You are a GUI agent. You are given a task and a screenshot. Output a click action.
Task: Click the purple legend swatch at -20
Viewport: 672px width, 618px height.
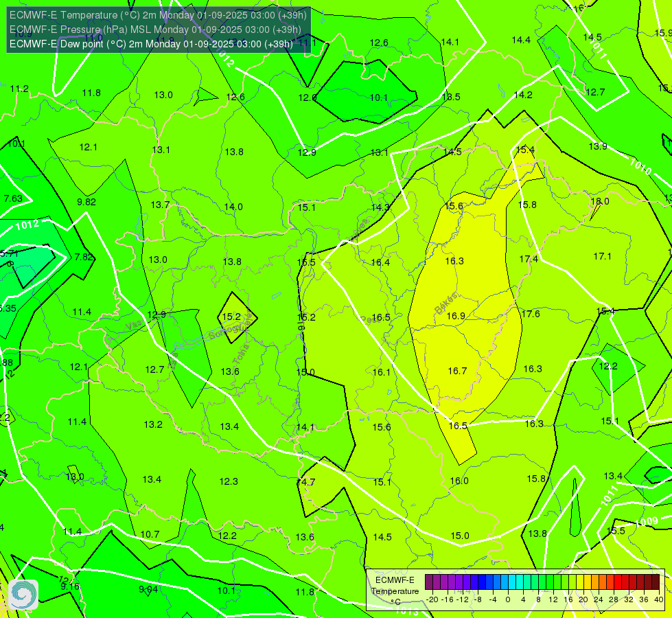(429, 582)
